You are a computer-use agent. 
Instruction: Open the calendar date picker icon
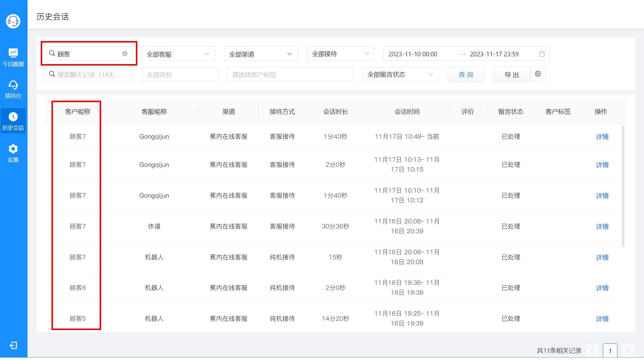[x=542, y=54]
